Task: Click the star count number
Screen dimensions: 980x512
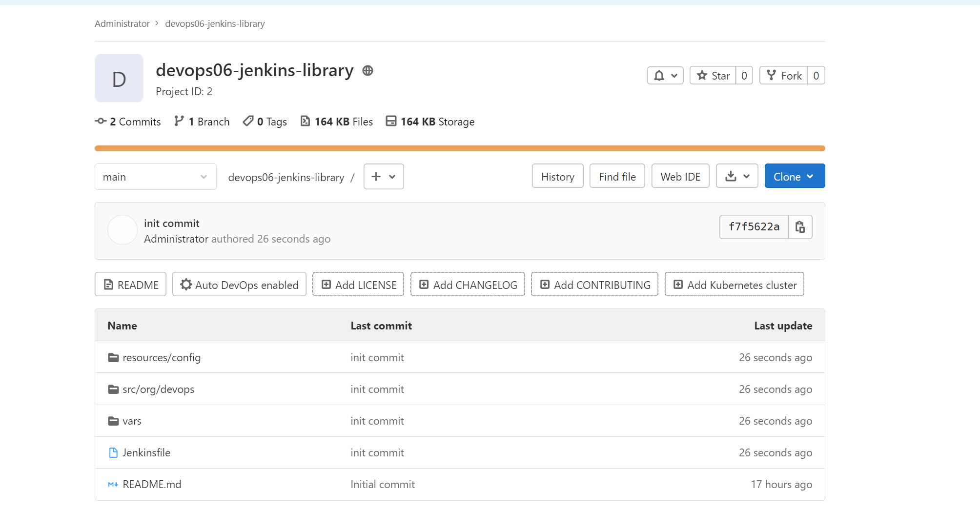Action: 744,76
